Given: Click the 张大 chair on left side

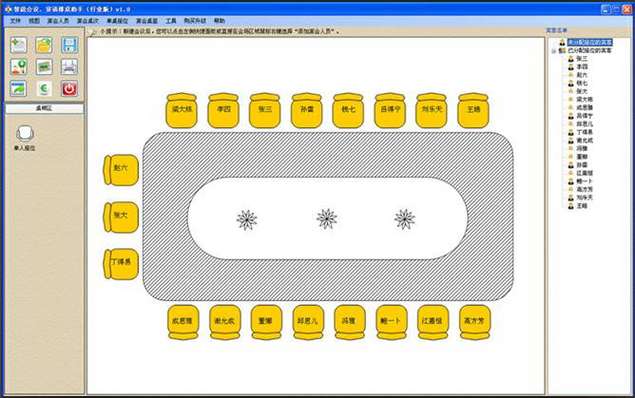Looking at the screenshot, I should 121,217.
